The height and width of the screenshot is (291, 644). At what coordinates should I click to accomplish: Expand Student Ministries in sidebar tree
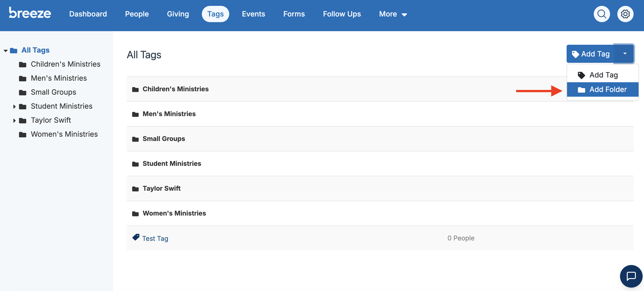pos(14,107)
